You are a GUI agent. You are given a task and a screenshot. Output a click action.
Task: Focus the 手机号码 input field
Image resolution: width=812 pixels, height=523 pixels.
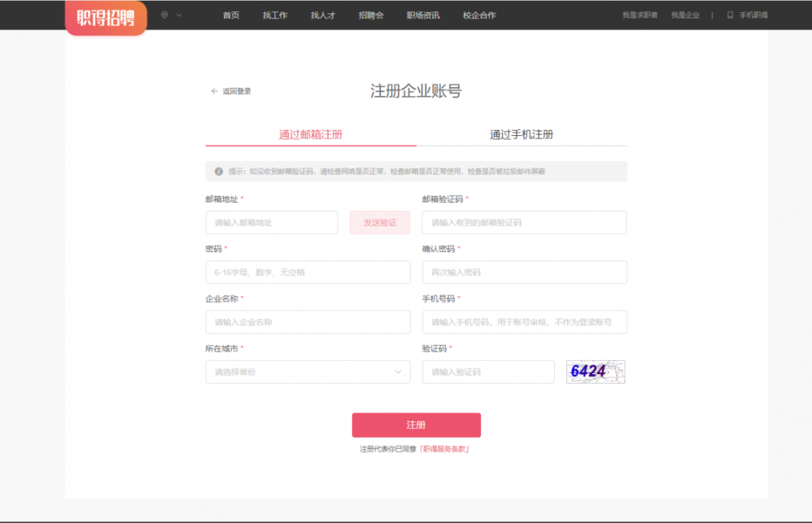(524, 322)
